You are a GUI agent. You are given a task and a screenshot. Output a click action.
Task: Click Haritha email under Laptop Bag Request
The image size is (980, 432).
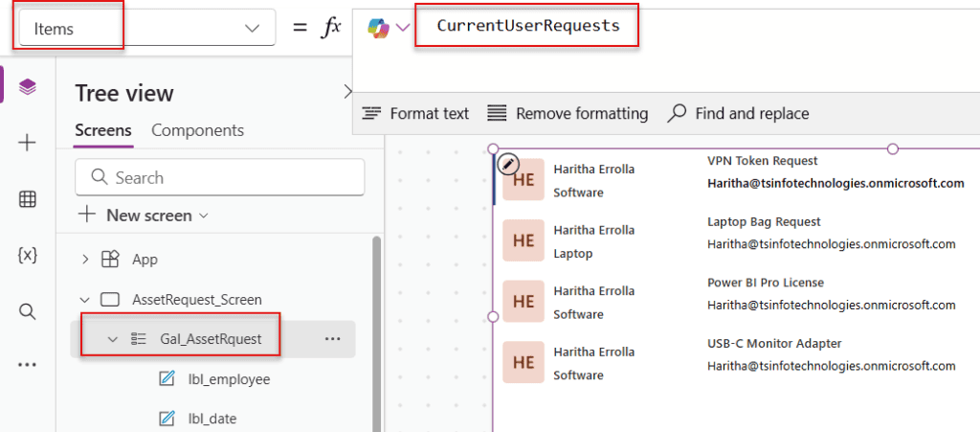[x=832, y=244]
